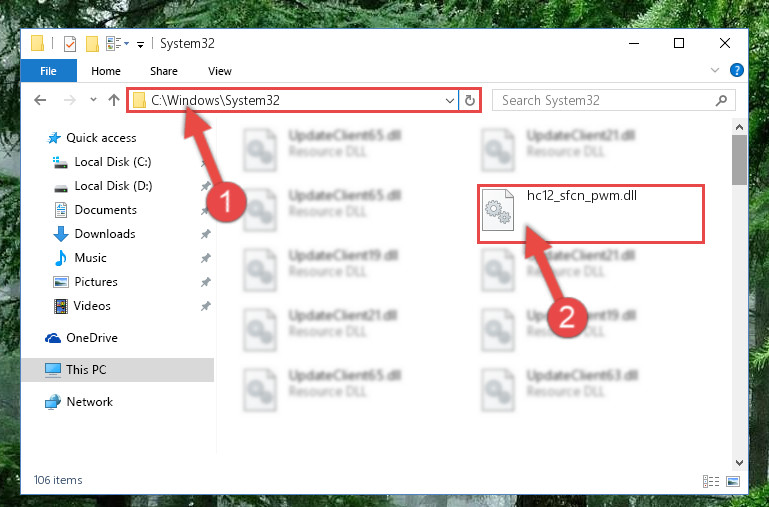Unpin Downloads using its pin icon
This screenshot has height=507, width=769.
click(205, 234)
